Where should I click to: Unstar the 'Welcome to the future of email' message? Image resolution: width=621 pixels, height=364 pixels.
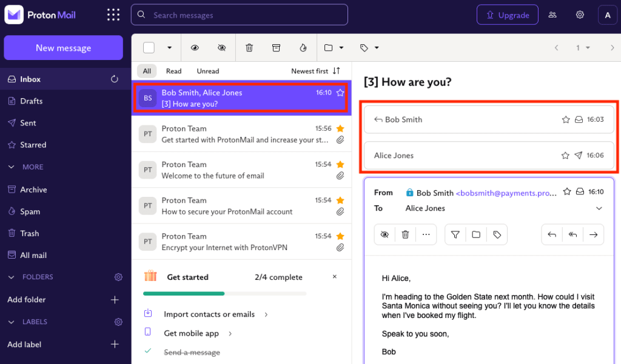tap(340, 164)
